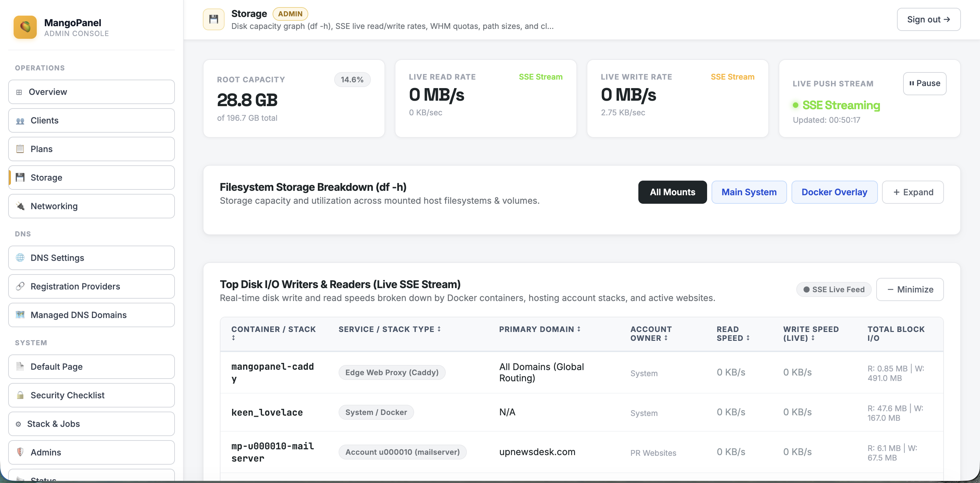Switch to the Docker Overlay filter
980x483 pixels.
point(834,192)
